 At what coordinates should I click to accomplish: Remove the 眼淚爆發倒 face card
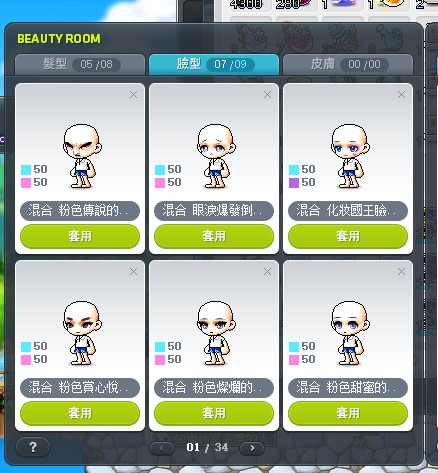(267, 95)
